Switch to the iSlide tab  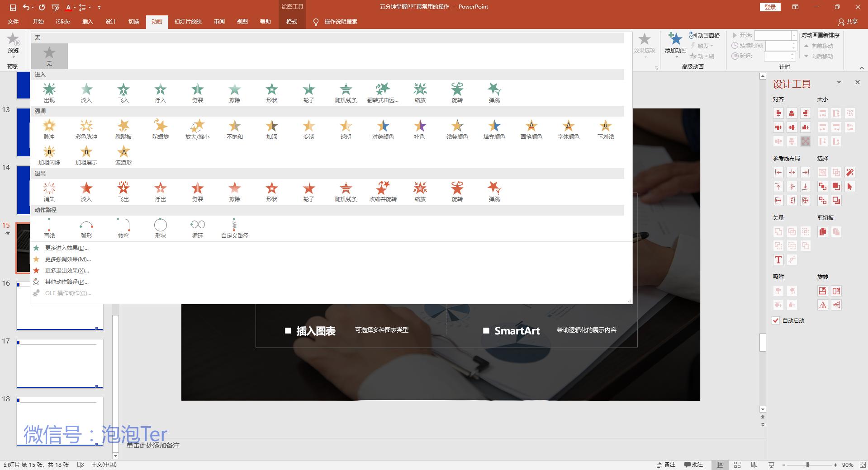pyautogui.click(x=63, y=22)
